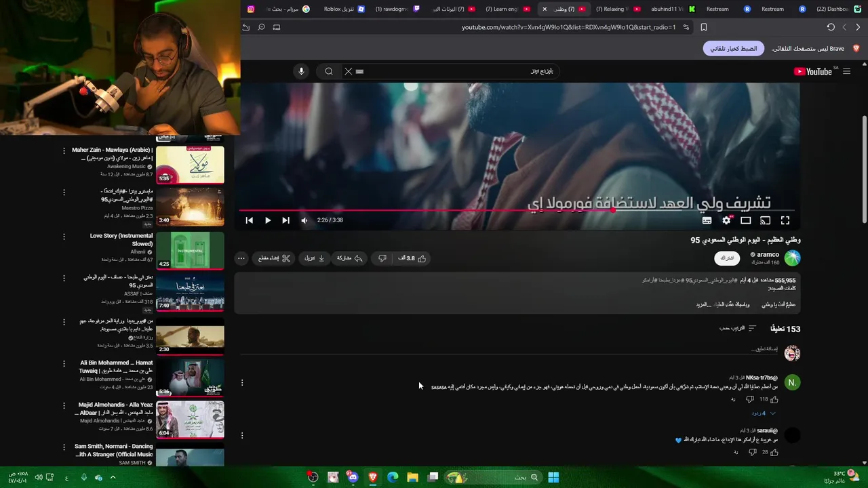The height and width of the screenshot is (488, 868).
Task: Go to previous video in player
Action: [249, 220]
